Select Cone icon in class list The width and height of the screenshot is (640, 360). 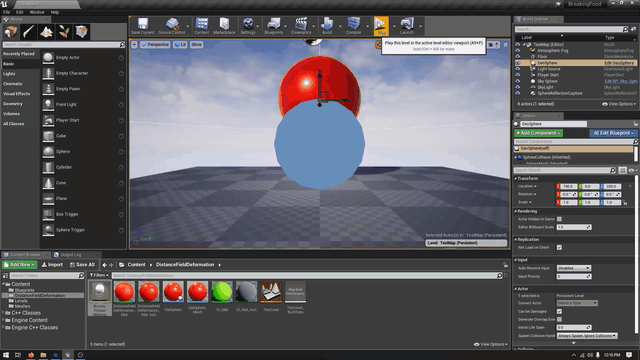(48, 183)
